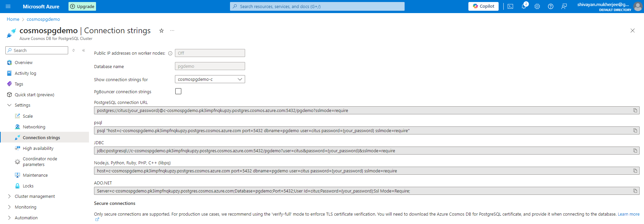This screenshot has height=224, width=644.
Task: Expand the Automation group
Action: pyautogui.click(x=9, y=218)
